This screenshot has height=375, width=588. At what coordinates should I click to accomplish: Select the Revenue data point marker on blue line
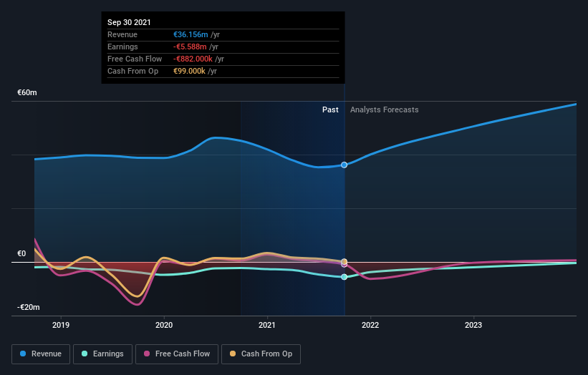(x=344, y=165)
